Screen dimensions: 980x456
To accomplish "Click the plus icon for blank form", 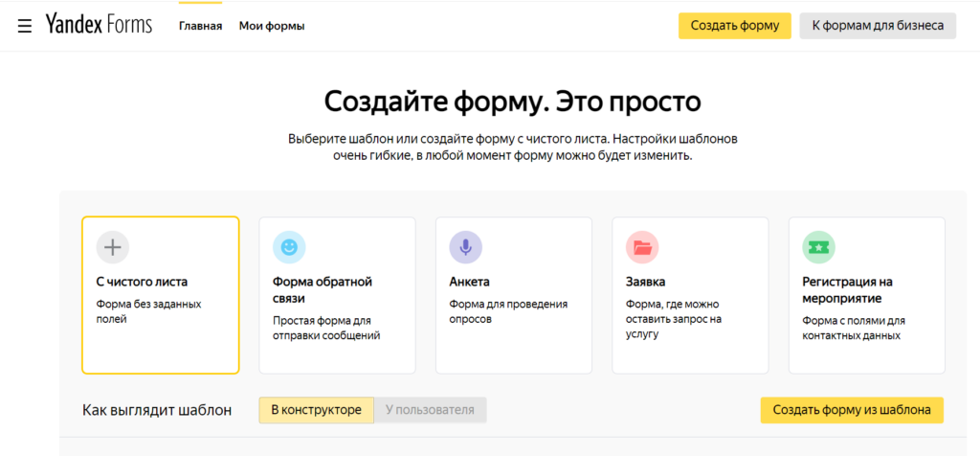I will [x=113, y=247].
